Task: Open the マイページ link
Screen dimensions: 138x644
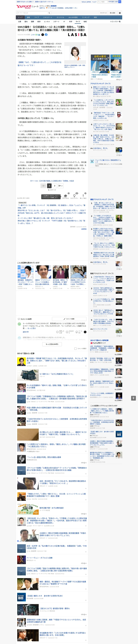Action: tap(103, 13)
